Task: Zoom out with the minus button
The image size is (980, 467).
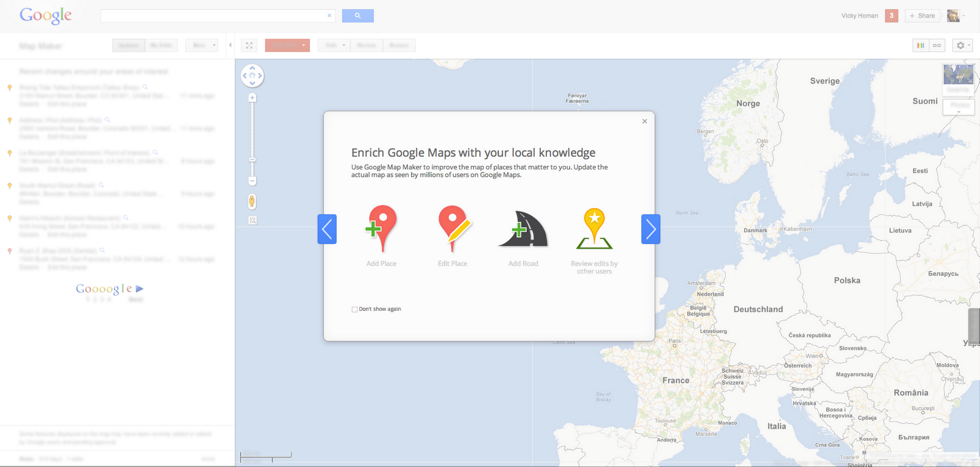Action: coord(252,181)
